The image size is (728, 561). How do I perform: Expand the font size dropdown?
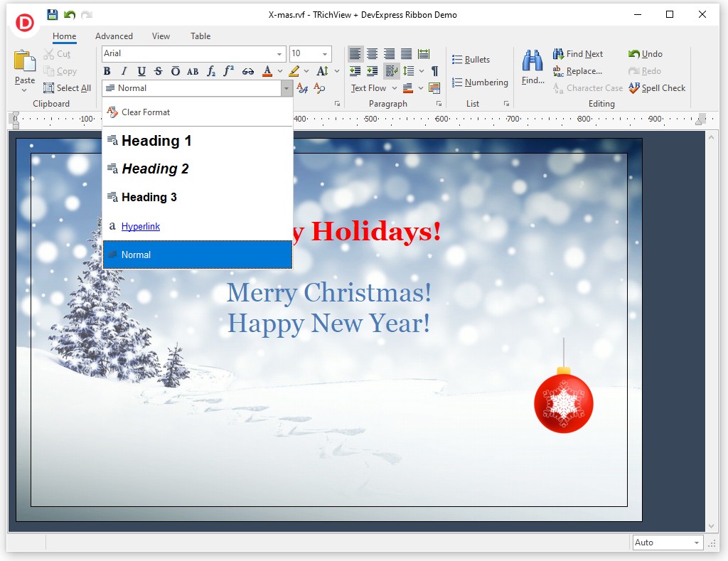tap(325, 54)
